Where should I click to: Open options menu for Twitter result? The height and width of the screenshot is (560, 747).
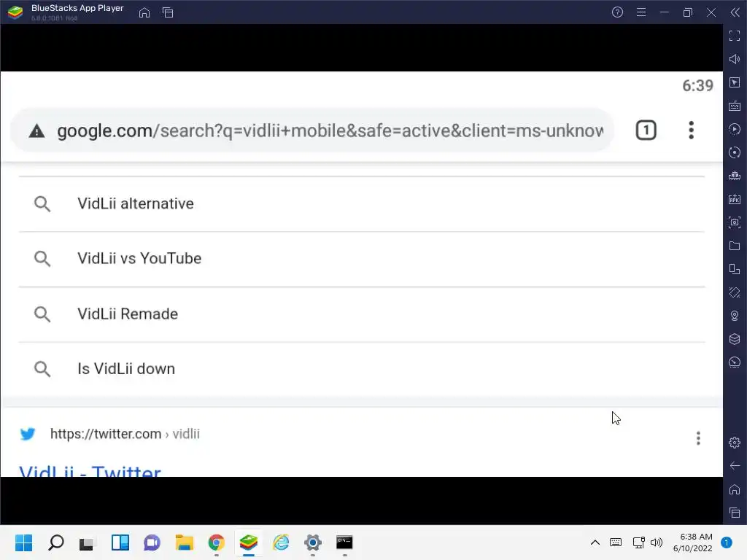pos(698,438)
